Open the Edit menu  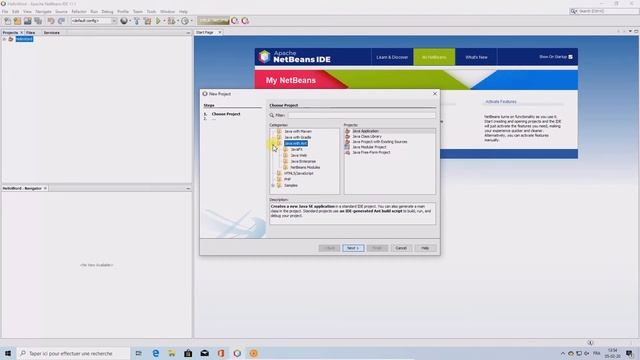16,11
